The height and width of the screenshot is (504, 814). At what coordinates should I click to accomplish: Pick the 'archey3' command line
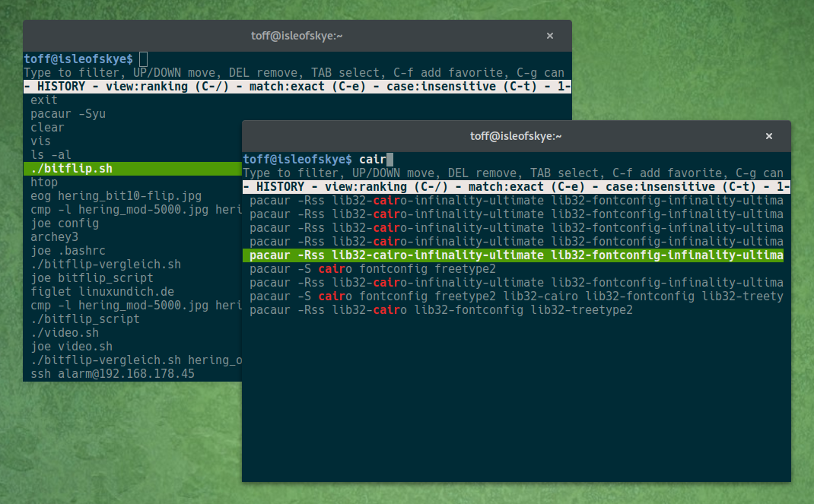(55, 237)
